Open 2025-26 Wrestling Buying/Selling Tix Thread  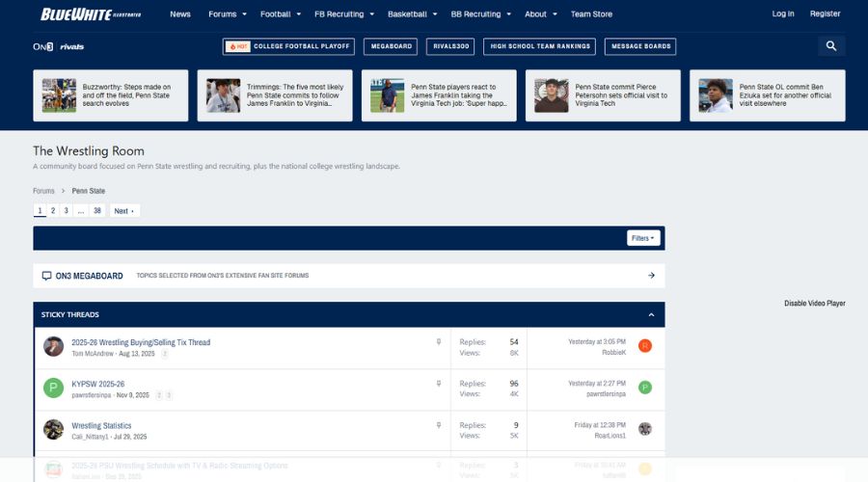pos(141,342)
